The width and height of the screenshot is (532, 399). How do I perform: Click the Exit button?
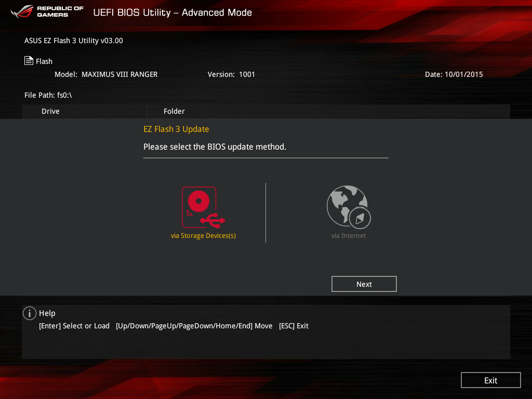point(490,380)
